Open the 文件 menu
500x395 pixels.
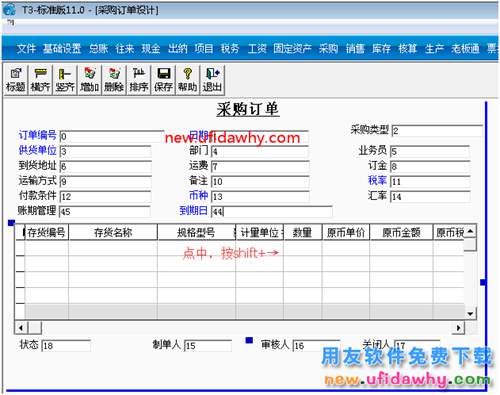[x=26, y=49]
